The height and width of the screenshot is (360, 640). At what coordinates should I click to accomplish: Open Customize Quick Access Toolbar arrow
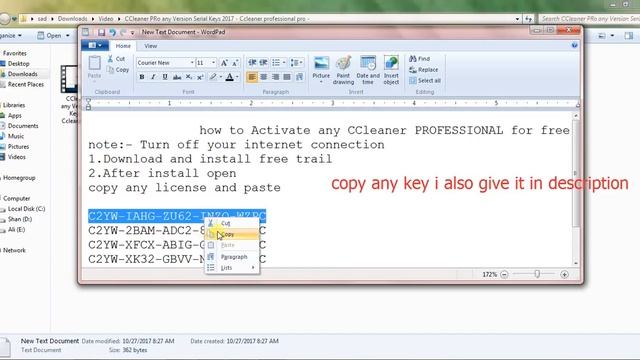(x=132, y=33)
